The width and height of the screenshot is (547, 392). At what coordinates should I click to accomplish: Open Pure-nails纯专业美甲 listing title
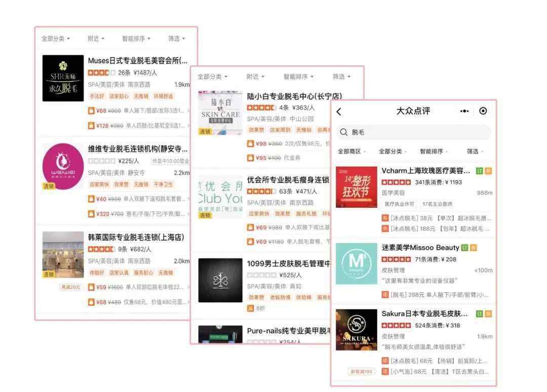coord(289,331)
